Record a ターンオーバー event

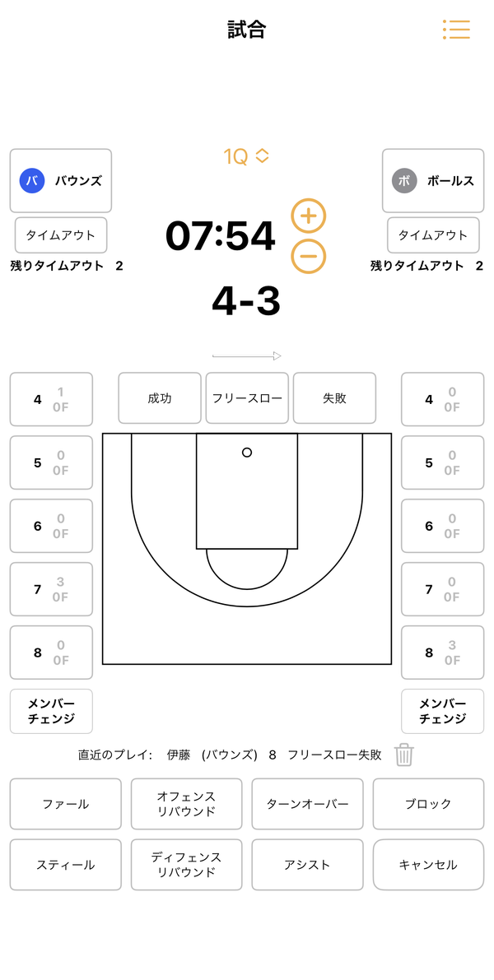pyautogui.click(x=308, y=804)
